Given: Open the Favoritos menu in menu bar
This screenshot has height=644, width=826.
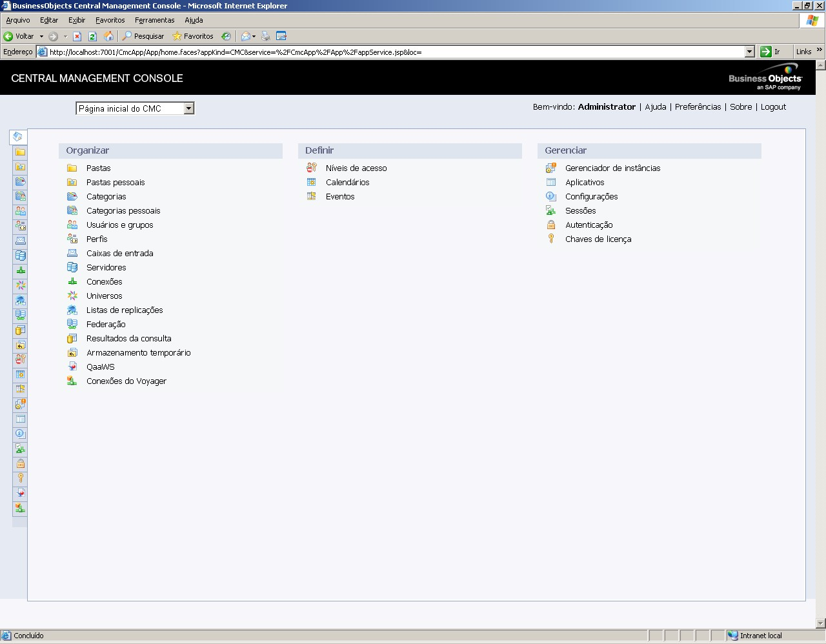Looking at the screenshot, I should [110, 20].
